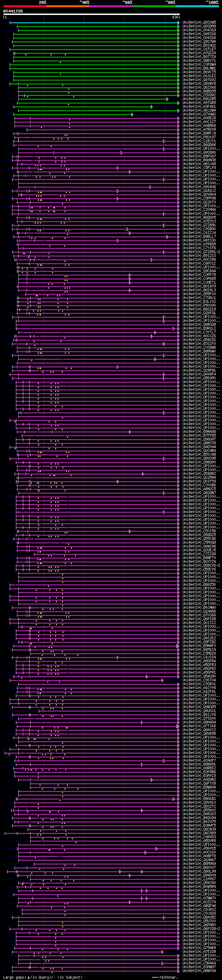Select the UniRef100_A7Q2Z4 label
The image size is (222, 980).
click(x=199, y=53)
